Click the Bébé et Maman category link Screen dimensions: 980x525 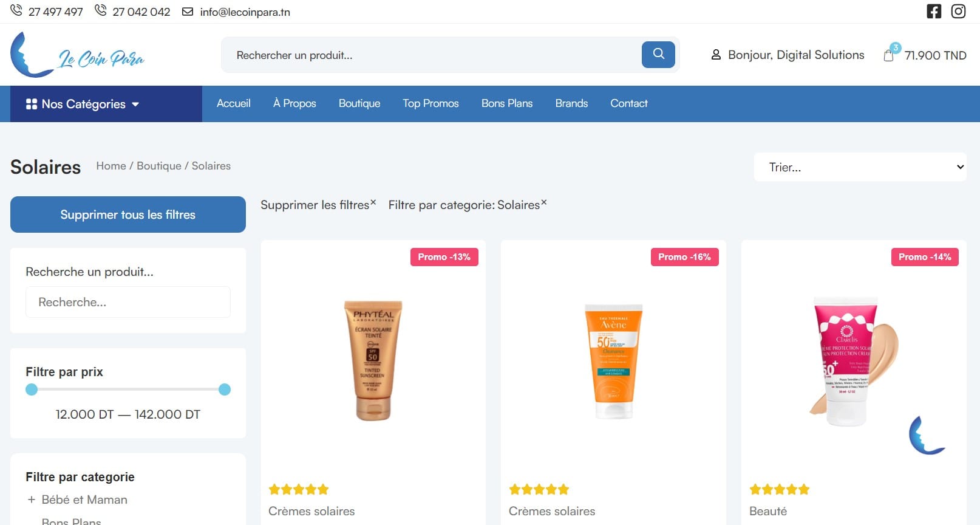click(84, 499)
